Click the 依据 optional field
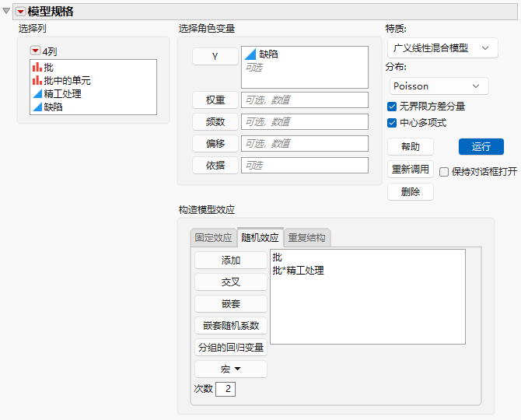Image resolution: width=521 pixels, height=420 pixels. [305, 165]
